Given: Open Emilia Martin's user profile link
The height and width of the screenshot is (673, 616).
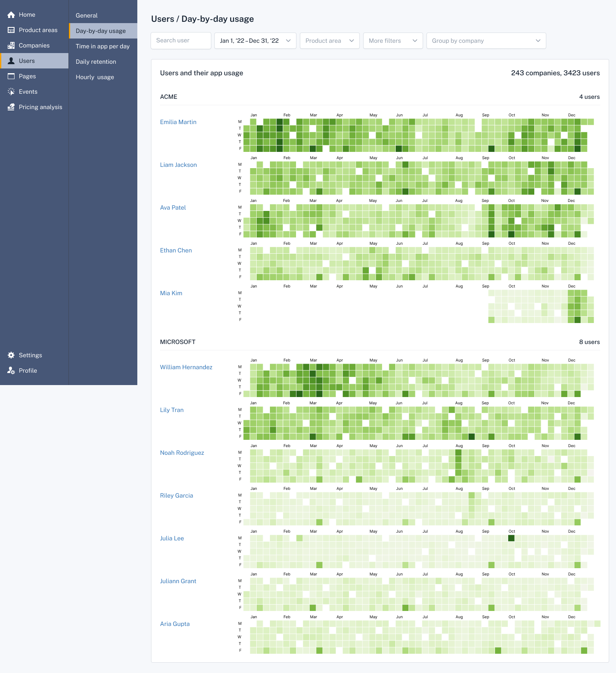Looking at the screenshot, I should (178, 122).
